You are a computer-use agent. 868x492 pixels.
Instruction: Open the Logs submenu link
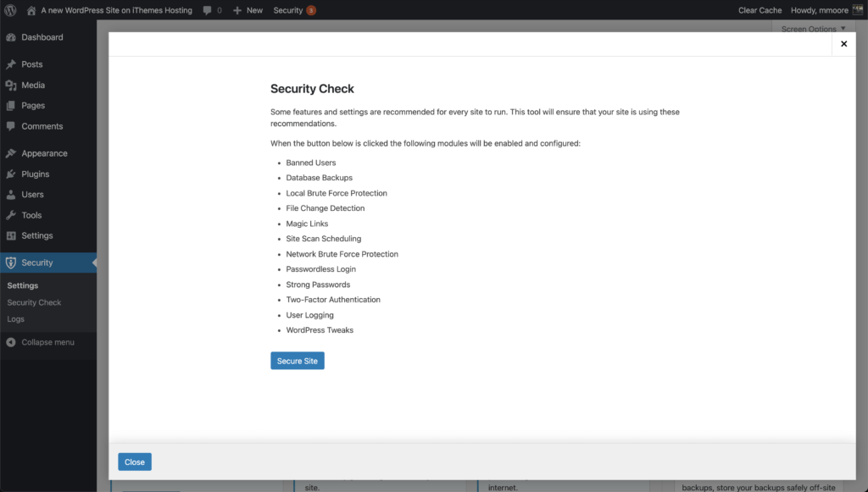click(15, 319)
